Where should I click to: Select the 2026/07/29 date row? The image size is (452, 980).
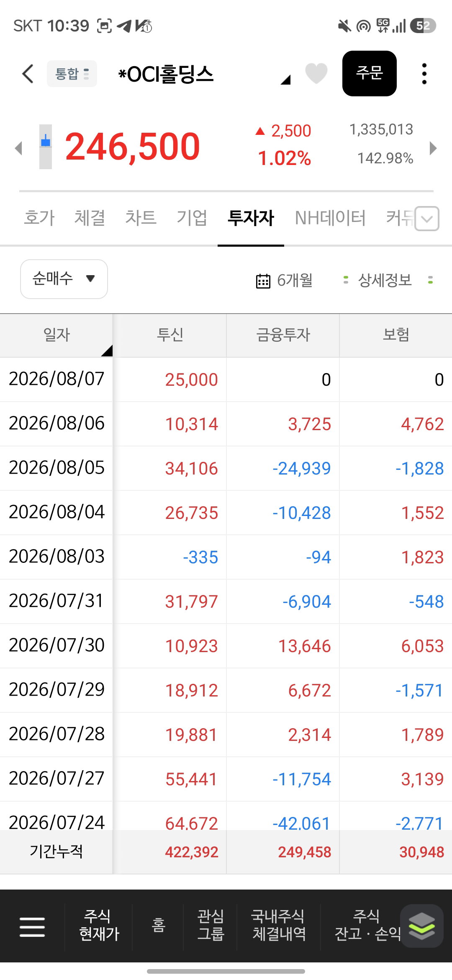[56, 690]
